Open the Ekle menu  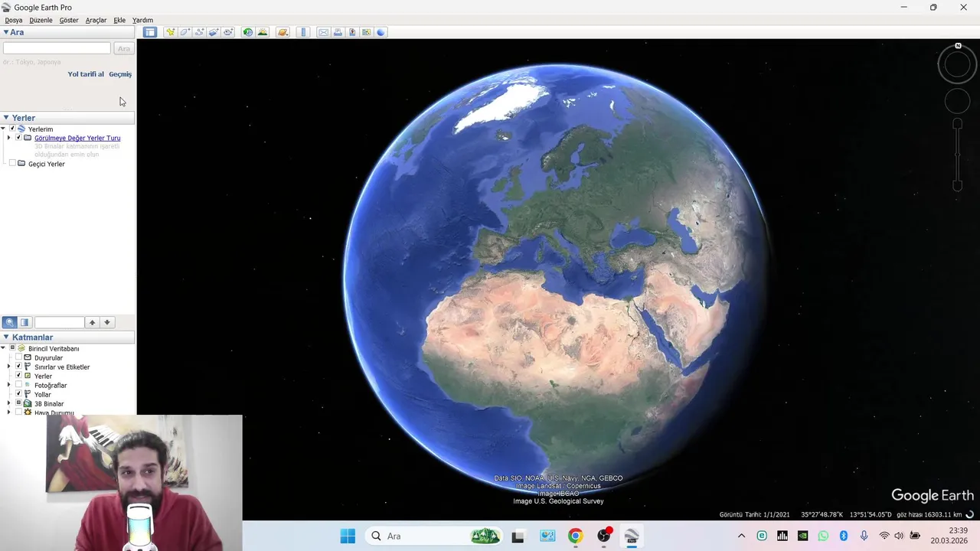(119, 20)
